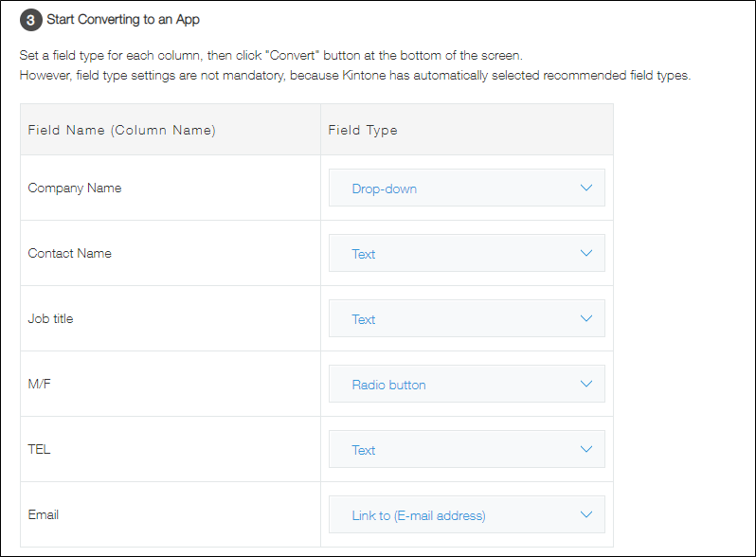
Task: Click the chevron arrow in the M/F row
Action: (585, 384)
